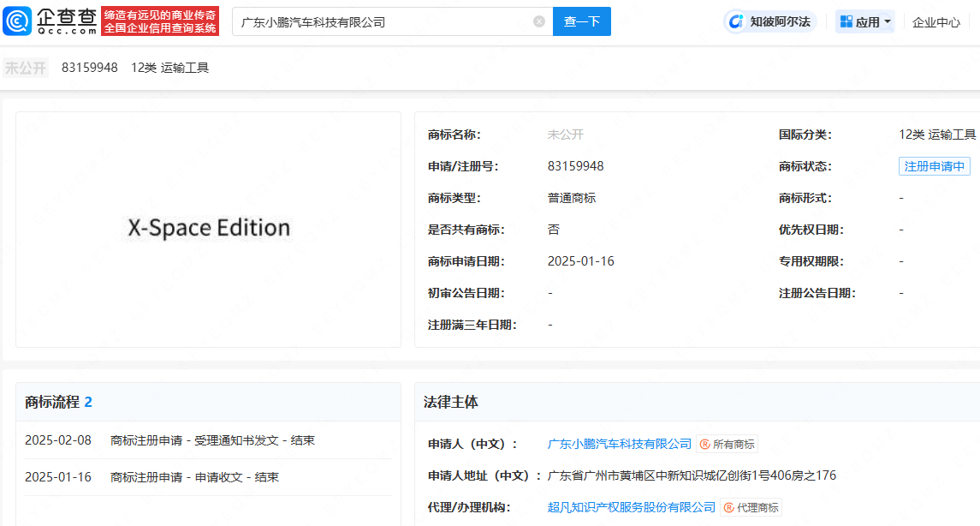Click the grey 未公开 header tag
Viewport: 980px width, 526px height.
26,68
